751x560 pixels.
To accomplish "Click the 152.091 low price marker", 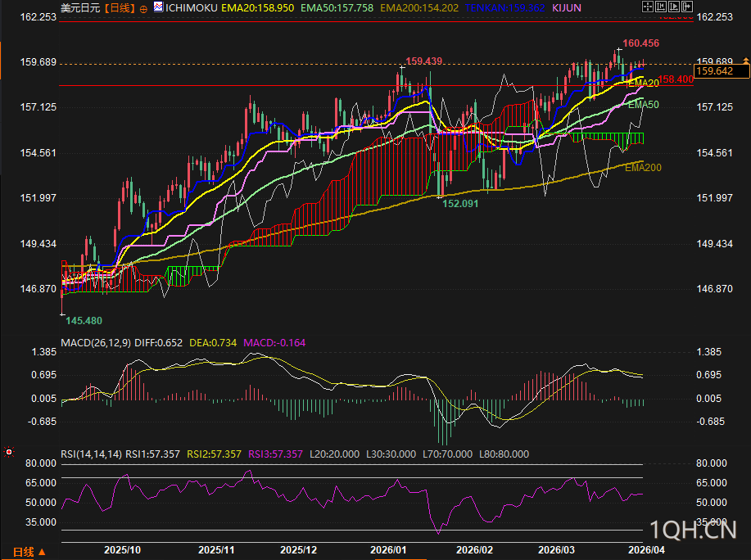I will click(460, 203).
